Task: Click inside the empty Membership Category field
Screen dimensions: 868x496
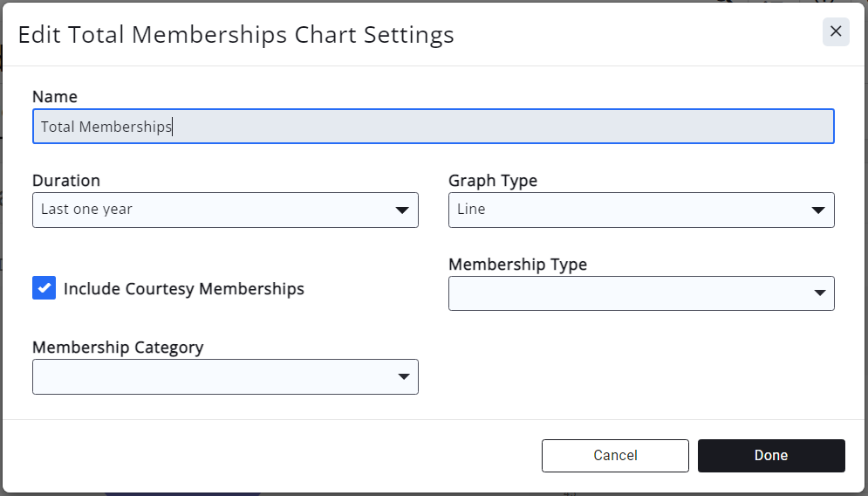Action: [209, 377]
